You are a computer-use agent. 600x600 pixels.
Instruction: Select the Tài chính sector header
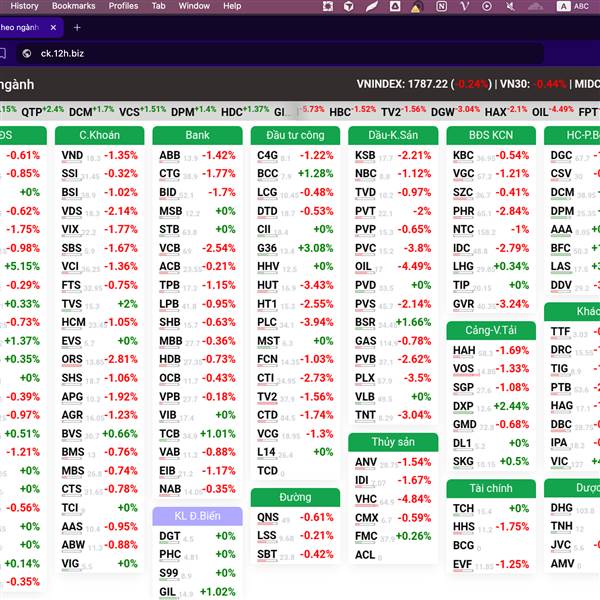491,488
